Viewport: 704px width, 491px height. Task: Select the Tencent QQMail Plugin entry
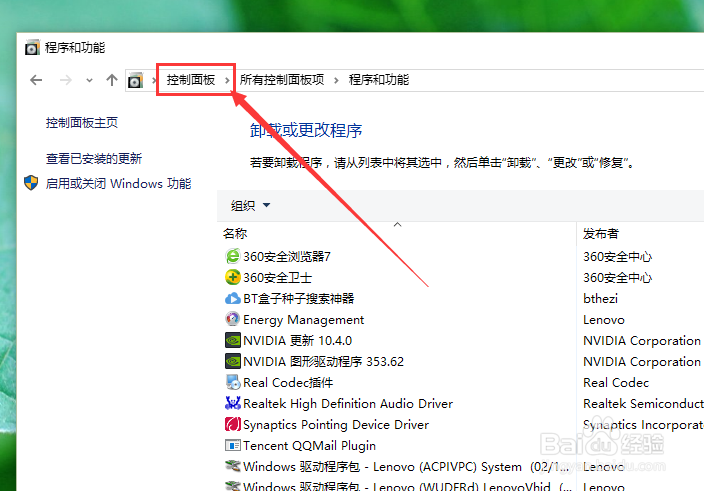pos(309,446)
